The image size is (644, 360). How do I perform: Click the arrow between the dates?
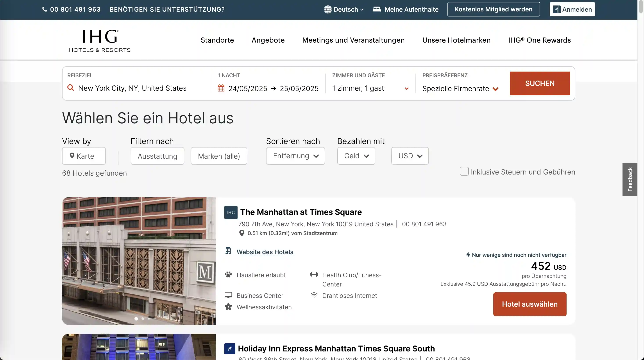[274, 88]
